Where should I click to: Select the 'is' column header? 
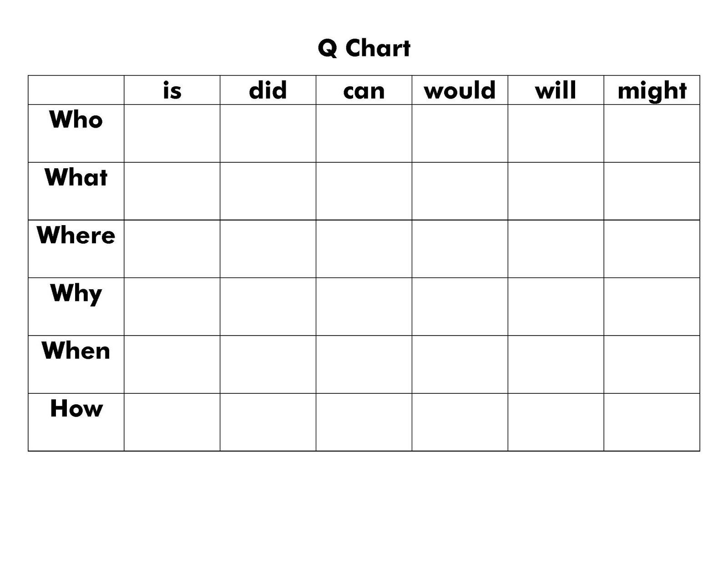point(172,90)
